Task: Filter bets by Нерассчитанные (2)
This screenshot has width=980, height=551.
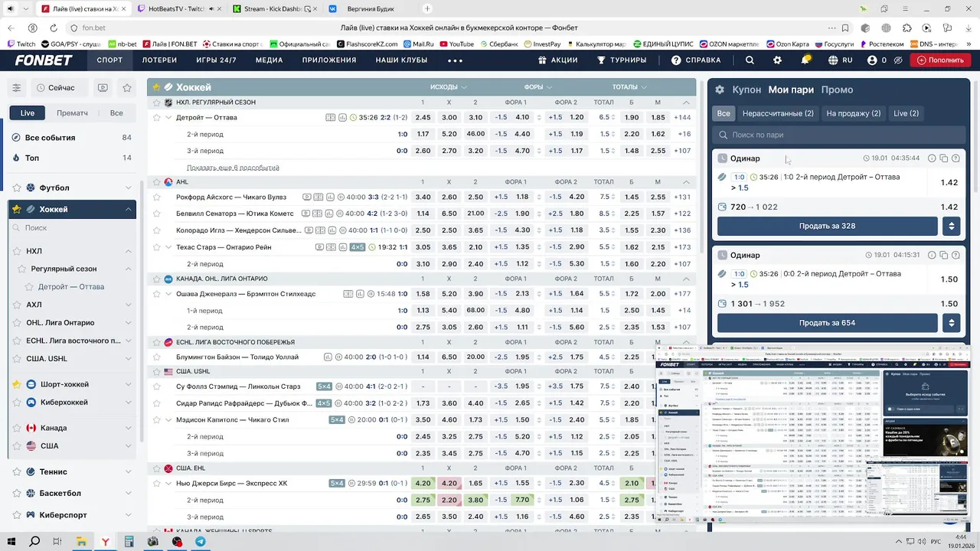Action: coord(778,113)
